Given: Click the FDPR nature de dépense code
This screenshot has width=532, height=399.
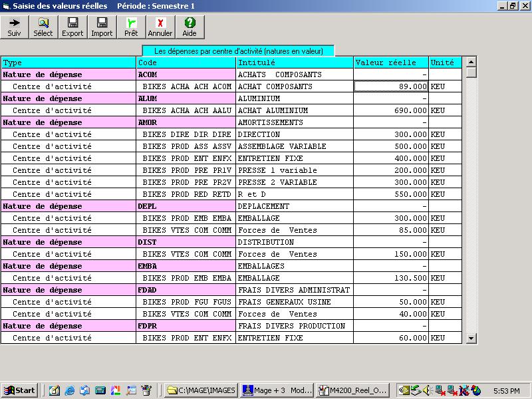Looking at the screenshot, I should (186, 326).
